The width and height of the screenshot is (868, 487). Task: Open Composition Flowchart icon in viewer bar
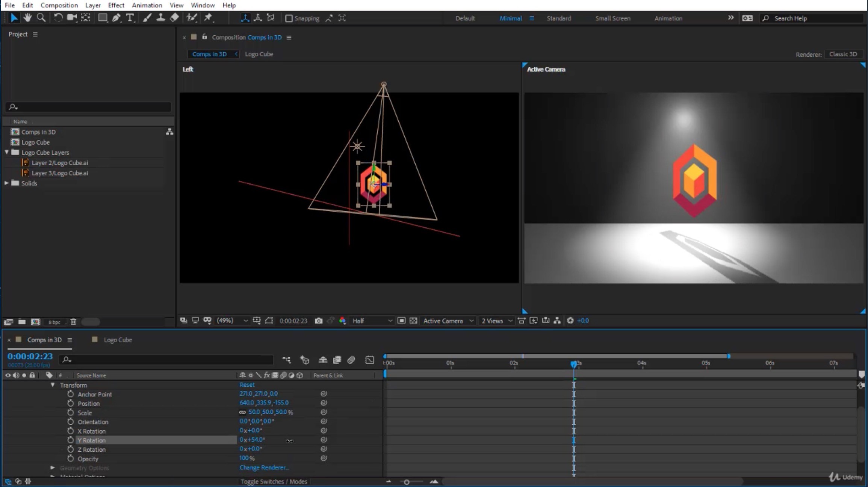click(x=557, y=321)
